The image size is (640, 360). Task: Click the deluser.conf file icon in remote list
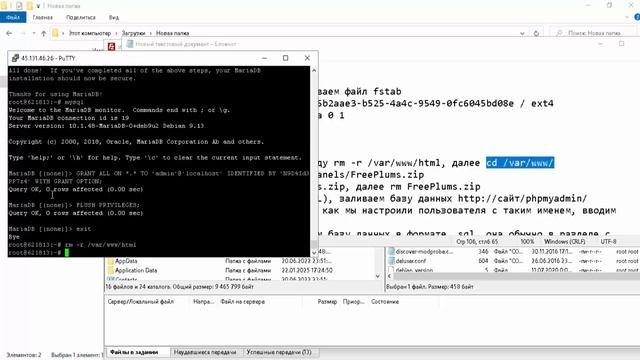pyautogui.click(x=391, y=261)
